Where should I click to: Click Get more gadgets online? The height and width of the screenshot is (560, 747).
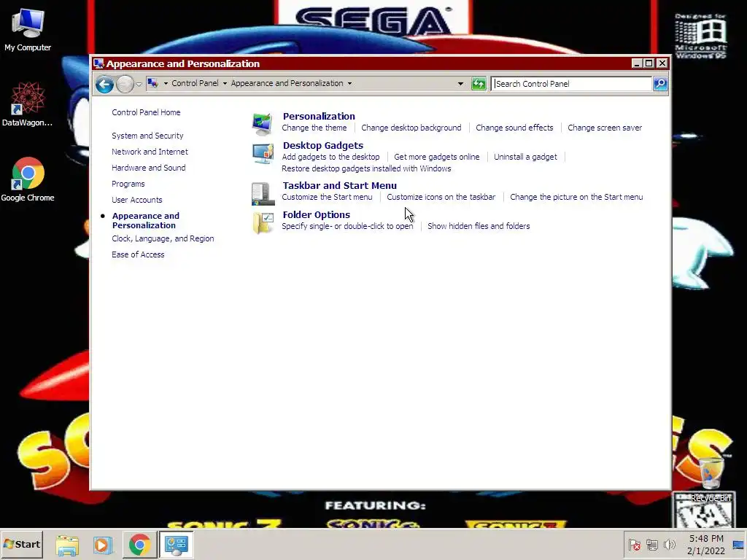(436, 157)
